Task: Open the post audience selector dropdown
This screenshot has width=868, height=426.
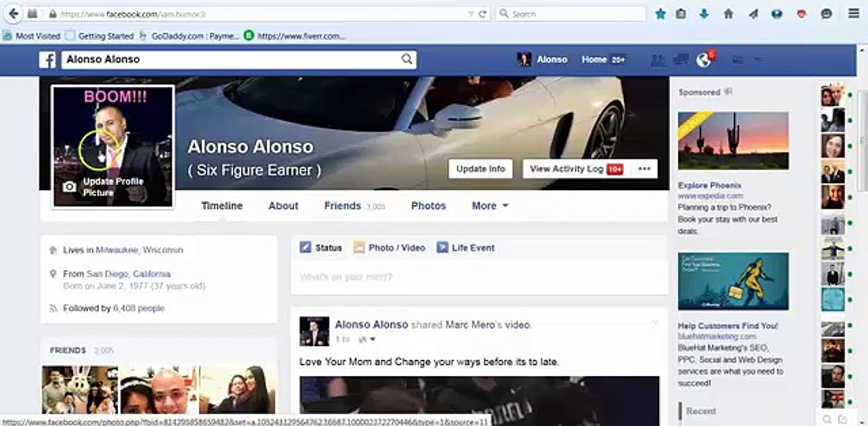Action: click(367, 340)
